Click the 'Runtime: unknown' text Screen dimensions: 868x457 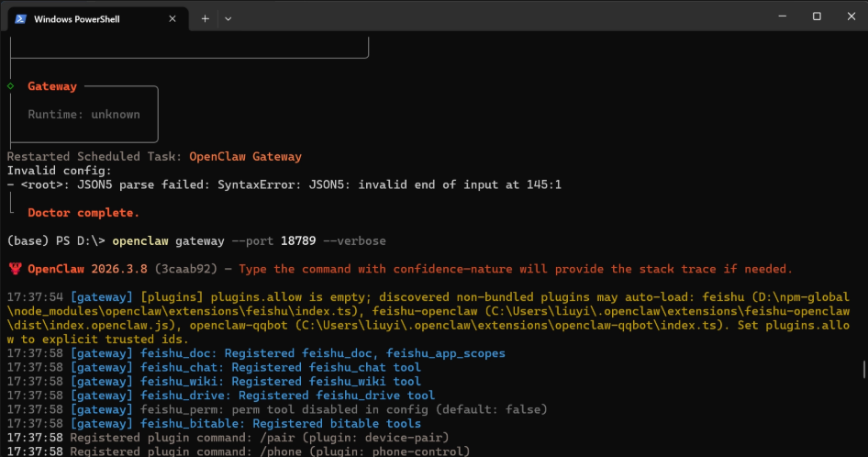click(83, 115)
